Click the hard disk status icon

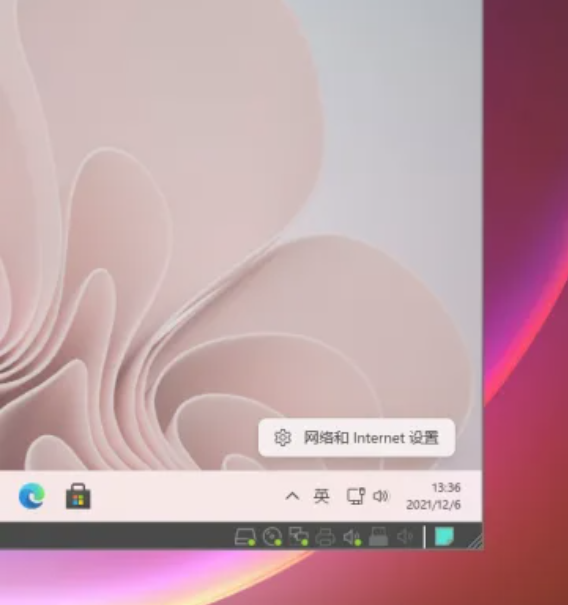[x=245, y=537]
